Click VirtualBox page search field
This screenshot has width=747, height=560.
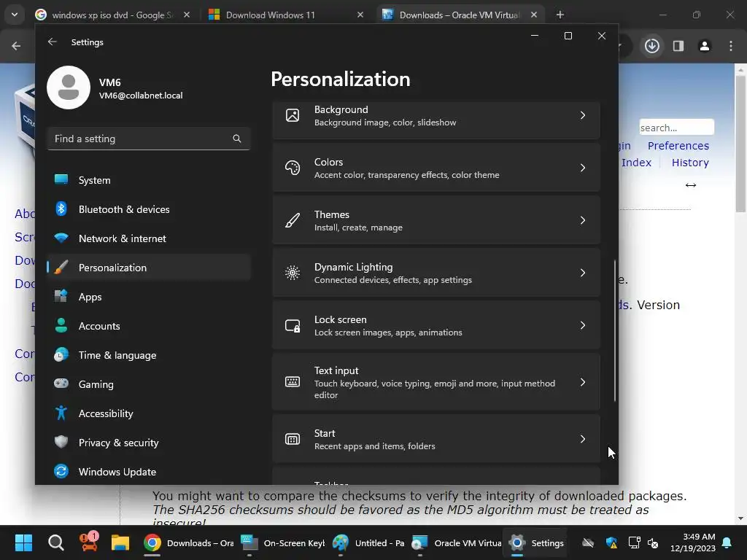pos(676,128)
